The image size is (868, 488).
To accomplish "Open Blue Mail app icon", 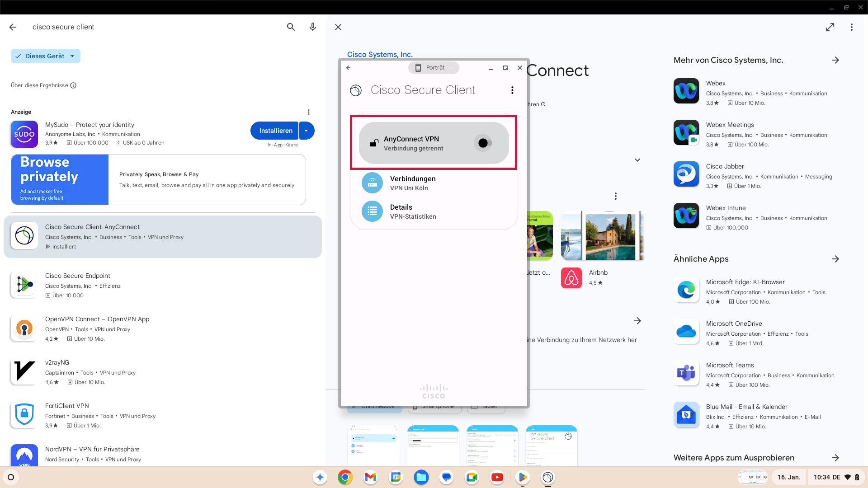I will [686, 414].
